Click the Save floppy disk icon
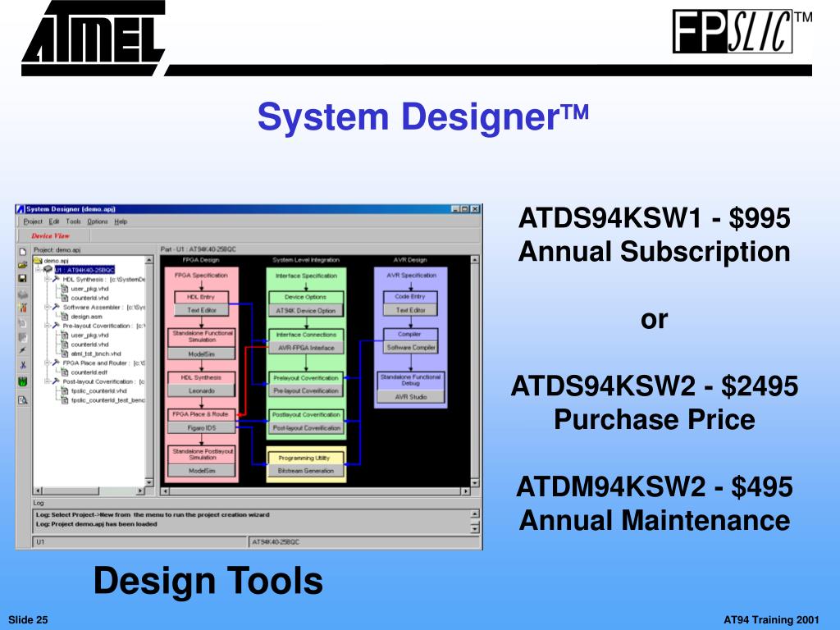 (22, 279)
